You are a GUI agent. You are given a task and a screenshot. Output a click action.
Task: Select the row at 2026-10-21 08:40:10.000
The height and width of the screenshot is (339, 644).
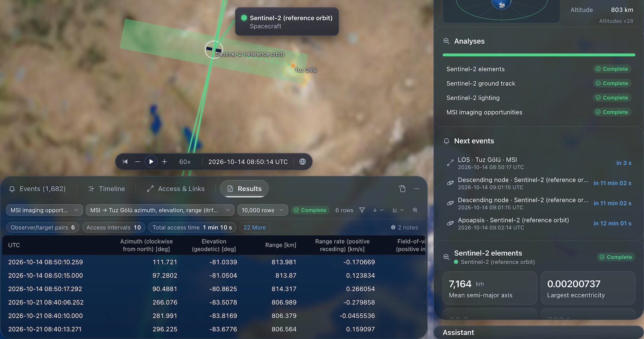click(x=214, y=316)
